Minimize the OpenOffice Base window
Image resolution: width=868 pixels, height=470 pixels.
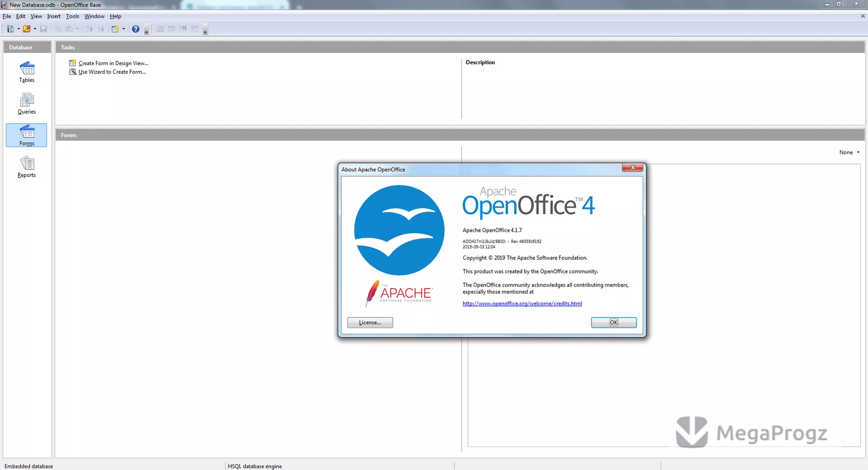827,4
